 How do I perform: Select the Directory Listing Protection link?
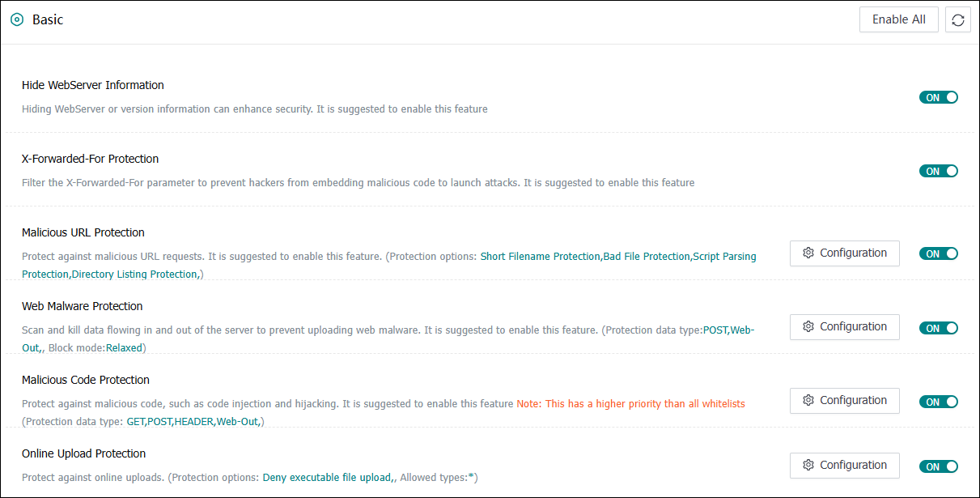pyautogui.click(x=134, y=275)
